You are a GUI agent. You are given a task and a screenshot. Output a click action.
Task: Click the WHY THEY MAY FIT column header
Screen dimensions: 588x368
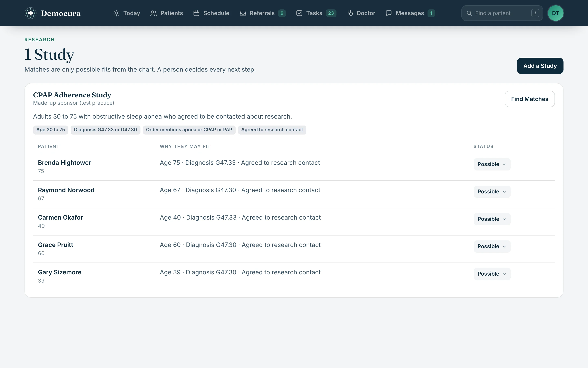[x=185, y=147]
